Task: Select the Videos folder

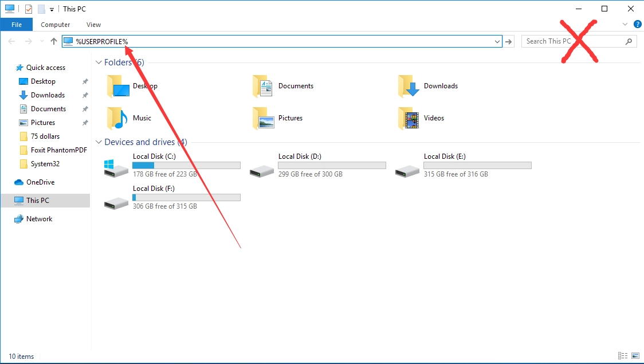Action: [409, 118]
